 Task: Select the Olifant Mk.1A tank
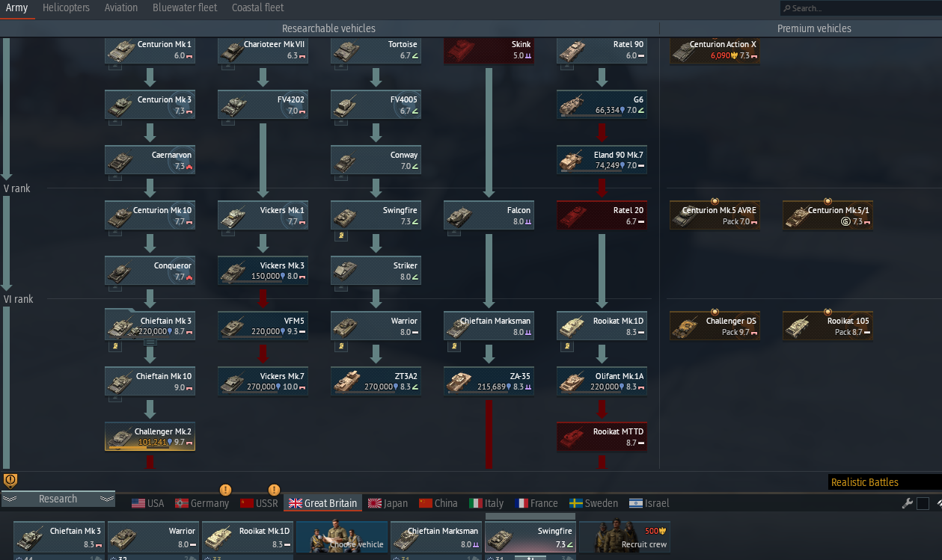pos(602,381)
